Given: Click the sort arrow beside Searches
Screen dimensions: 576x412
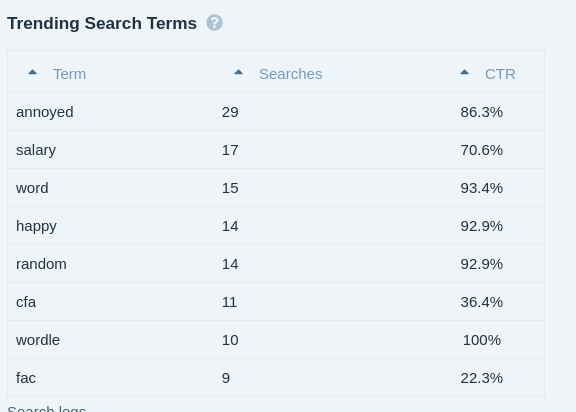Looking at the screenshot, I should tap(238, 72).
